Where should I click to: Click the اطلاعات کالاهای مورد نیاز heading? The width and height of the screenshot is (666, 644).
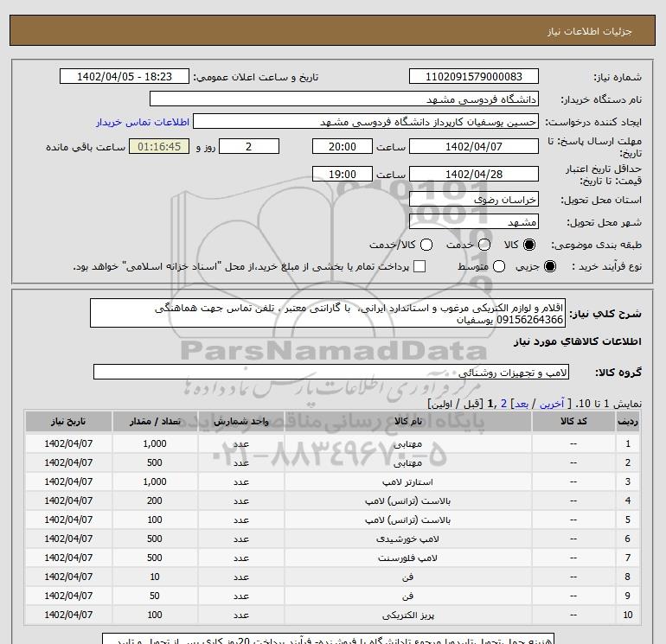(578, 341)
